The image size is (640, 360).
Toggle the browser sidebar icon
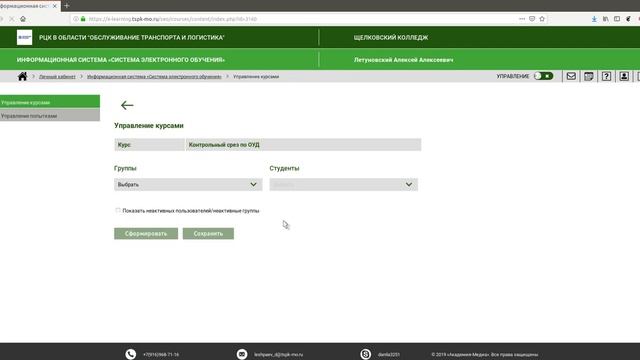pyautogui.click(x=617, y=19)
